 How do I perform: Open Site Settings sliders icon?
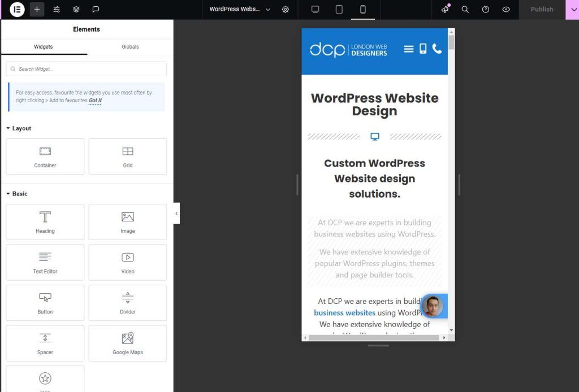click(x=57, y=9)
